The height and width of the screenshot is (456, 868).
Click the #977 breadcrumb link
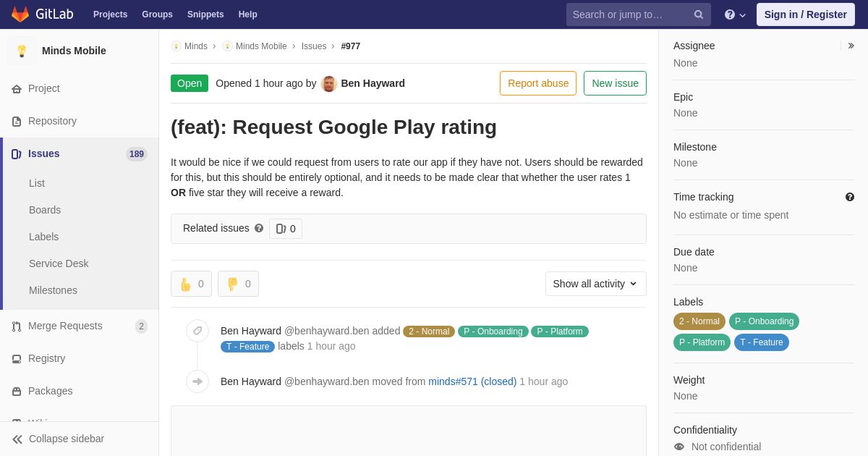pyautogui.click(x=351, y=46)
